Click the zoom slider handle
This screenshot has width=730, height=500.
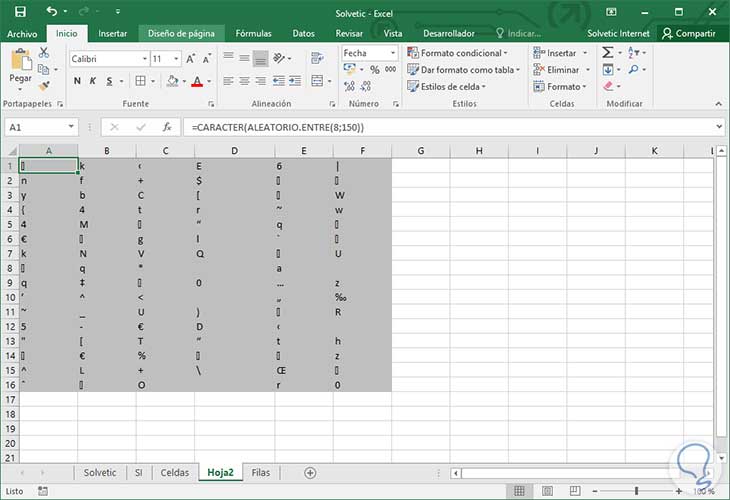point(636,491)
